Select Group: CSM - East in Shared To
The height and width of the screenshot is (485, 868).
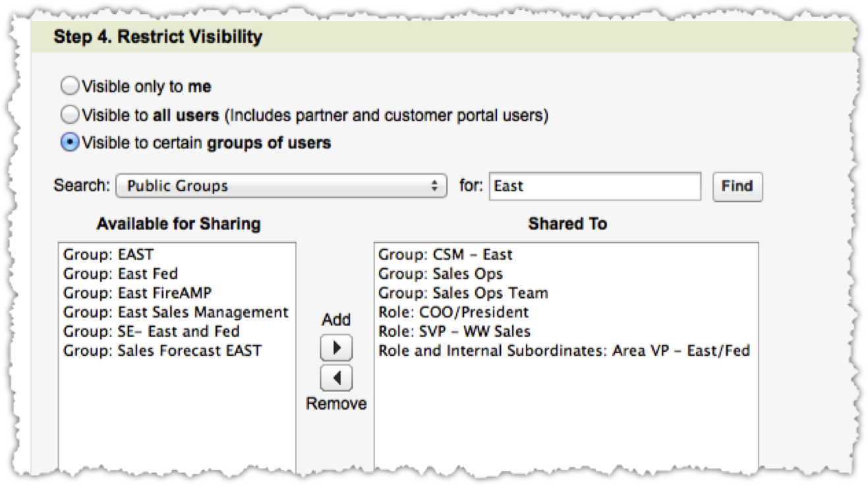(x=445, y=254)
